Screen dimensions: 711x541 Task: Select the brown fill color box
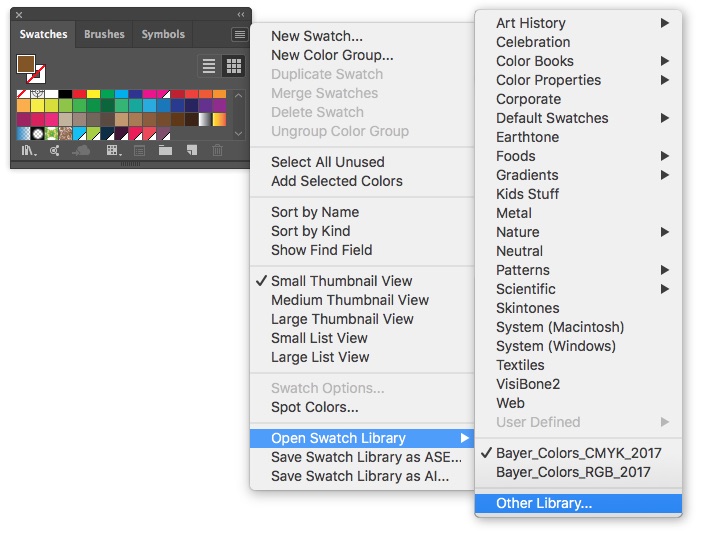26,64
